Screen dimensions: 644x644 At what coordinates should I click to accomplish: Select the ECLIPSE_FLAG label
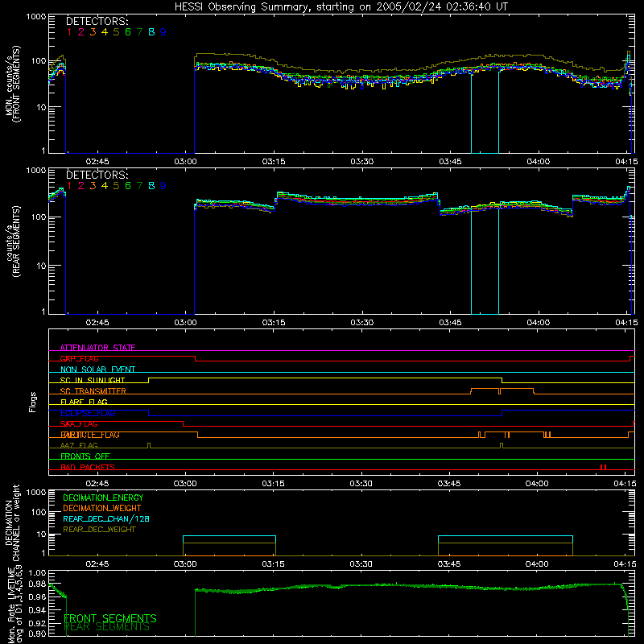click(x=88, y=413)
